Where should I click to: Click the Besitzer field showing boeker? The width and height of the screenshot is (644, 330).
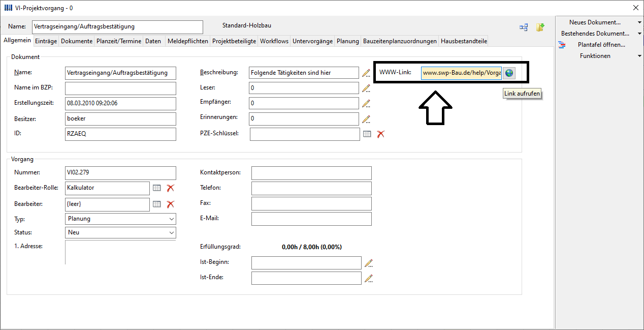pyautogui.click(x=121, y=119)
